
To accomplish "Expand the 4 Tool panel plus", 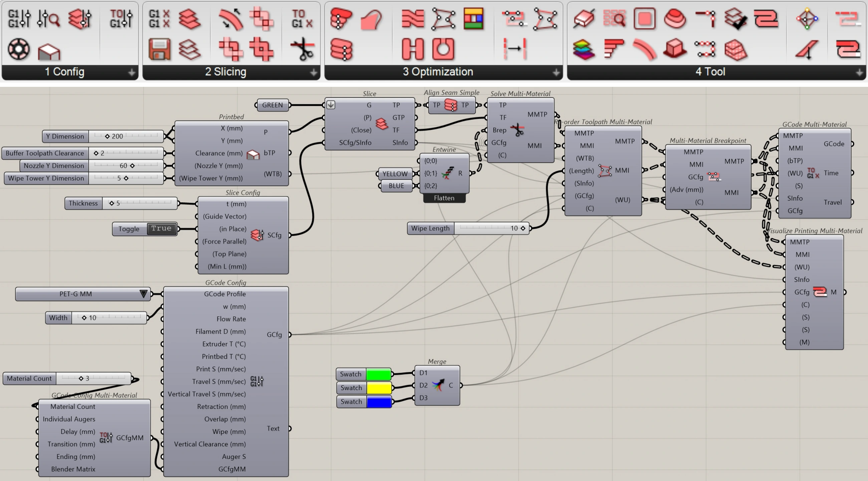I will click(859, 72).
